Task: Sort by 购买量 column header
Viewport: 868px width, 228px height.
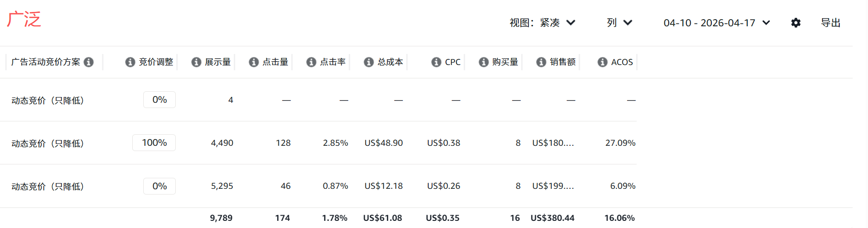Action: tap(505, 62)
